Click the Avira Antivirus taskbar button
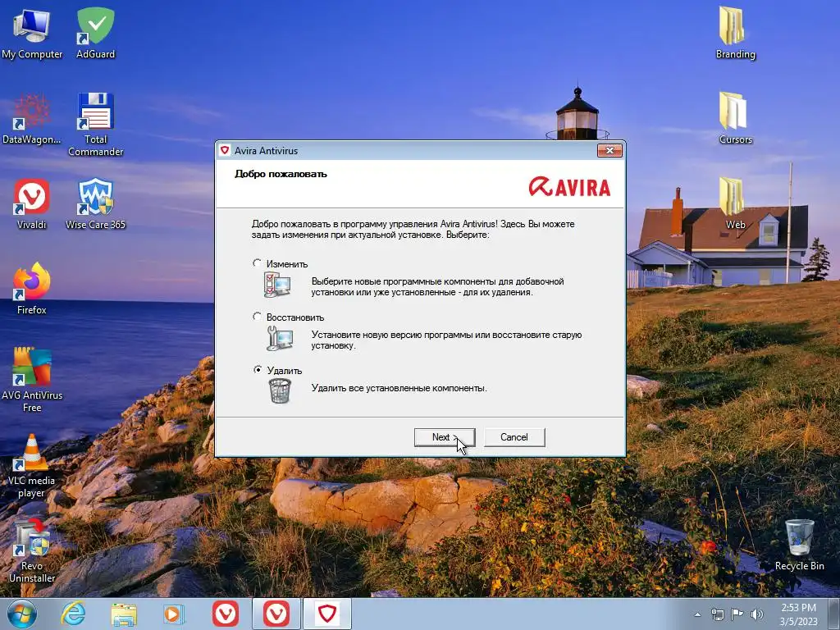Viewport: 840px width, 630px height. click(327, 614)
